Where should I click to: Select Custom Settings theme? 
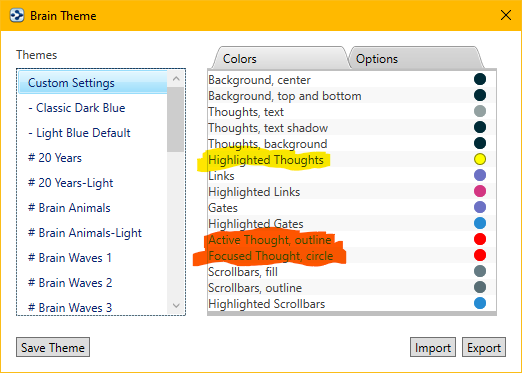point(93,82)
